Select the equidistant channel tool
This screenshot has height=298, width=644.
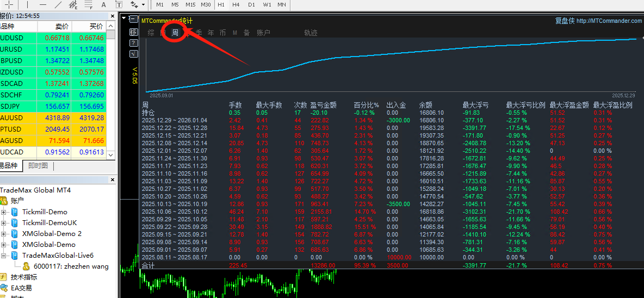pos(73,4)
